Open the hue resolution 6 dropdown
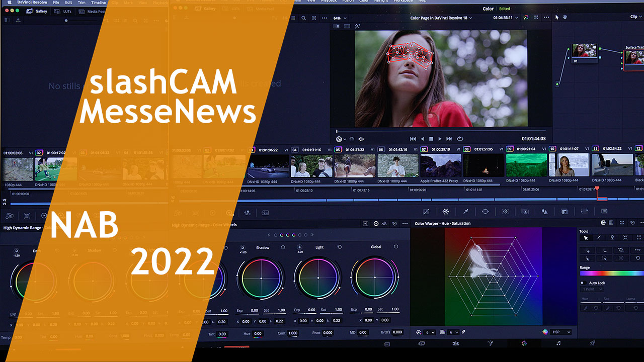 tap(429, 332)
